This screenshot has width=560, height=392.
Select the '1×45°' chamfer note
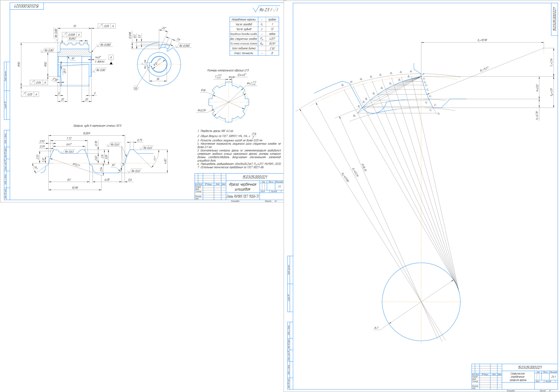point(98,57)
